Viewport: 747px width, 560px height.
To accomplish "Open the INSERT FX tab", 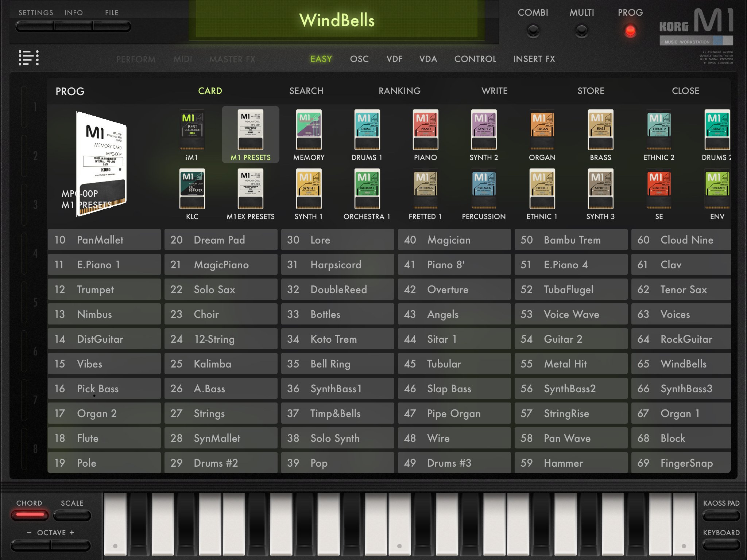I will click(534, 59).
